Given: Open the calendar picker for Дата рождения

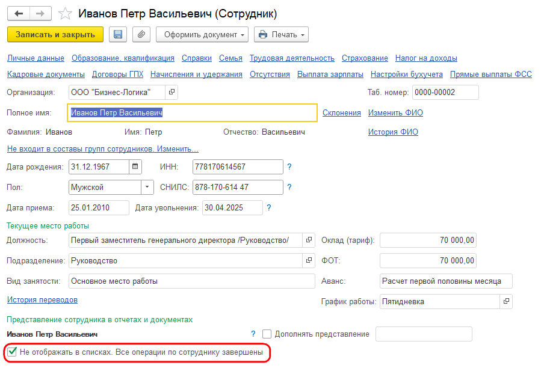Looking at the screenshot, I should pos(135,167).
